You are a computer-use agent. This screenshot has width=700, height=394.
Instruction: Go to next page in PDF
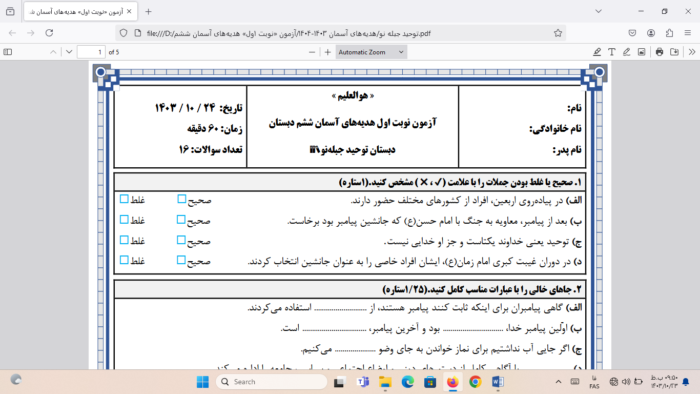(x=69, y=52)
